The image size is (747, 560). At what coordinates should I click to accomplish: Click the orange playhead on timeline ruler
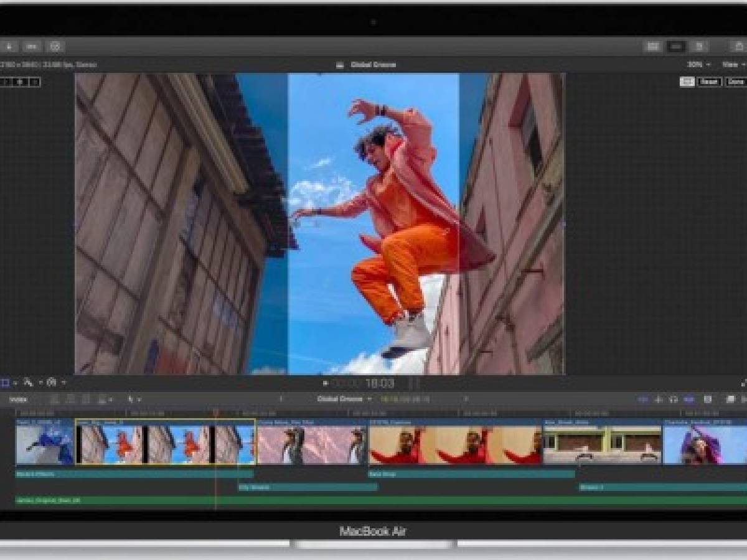click(216, 412)
